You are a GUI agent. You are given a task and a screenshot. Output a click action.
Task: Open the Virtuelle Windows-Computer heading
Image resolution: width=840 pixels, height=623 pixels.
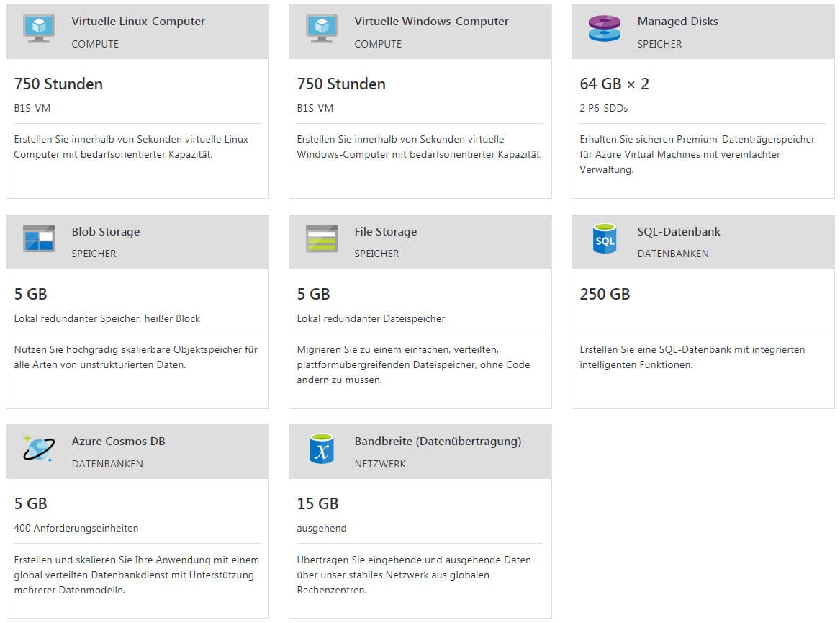(x=431, y=22)
